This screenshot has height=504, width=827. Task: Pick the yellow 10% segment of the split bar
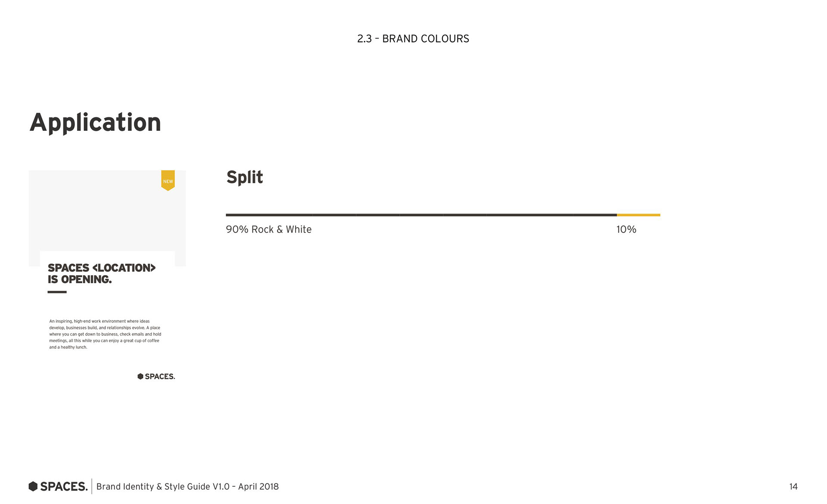pyautogui.click(x=638, y=215)
